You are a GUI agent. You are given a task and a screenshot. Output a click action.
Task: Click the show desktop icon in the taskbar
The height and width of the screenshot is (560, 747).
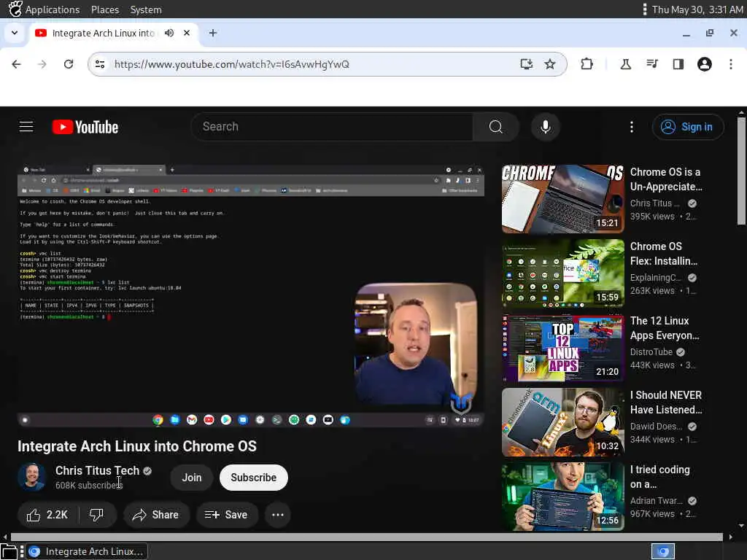[x=9, y=552]
